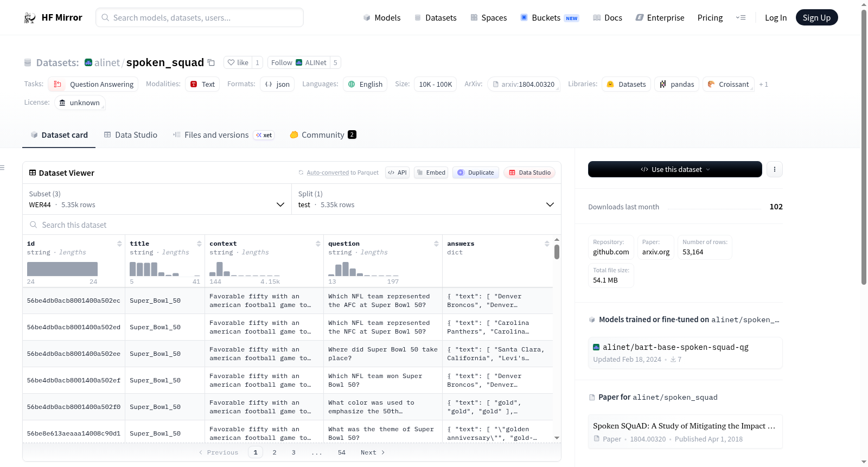Screen dimensions: 868x467
Task: Click the Croissant library tag
Action: tap(728, 84)
